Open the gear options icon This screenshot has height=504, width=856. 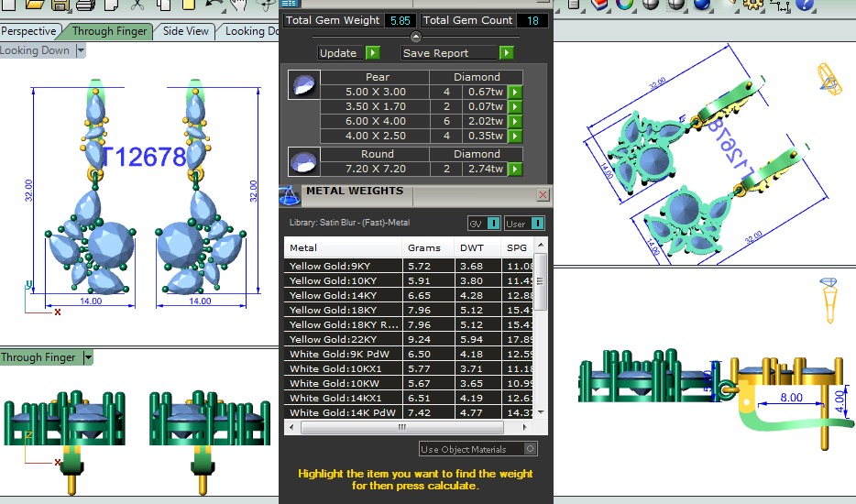(x=753, y=5)
